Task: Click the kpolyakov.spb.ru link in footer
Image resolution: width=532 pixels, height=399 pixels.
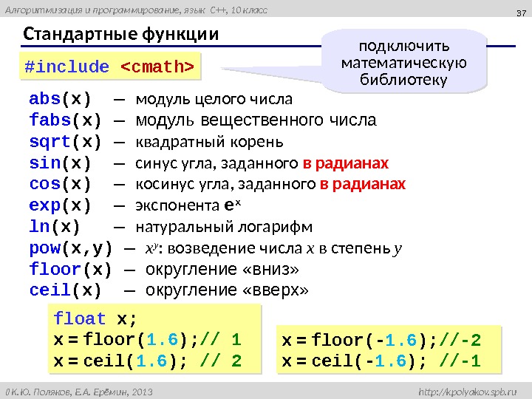Action: pyautogui.click(x=468, y=392)
